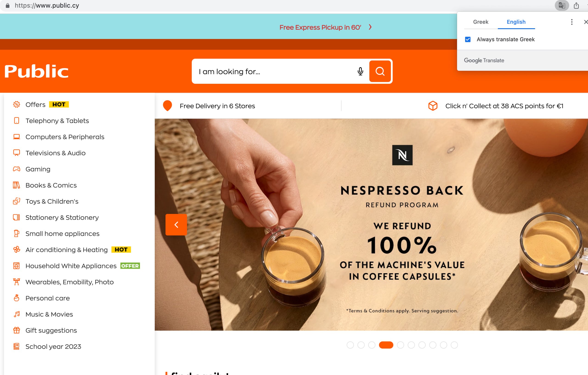Open Household White Appliances category
The height and width of the screenshot is (375, 588).
point(71,266)
